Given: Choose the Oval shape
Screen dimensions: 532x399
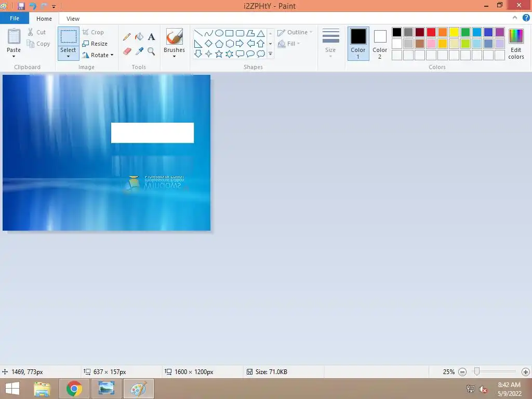Looking at the screenshot, I should tap(219, 33).
